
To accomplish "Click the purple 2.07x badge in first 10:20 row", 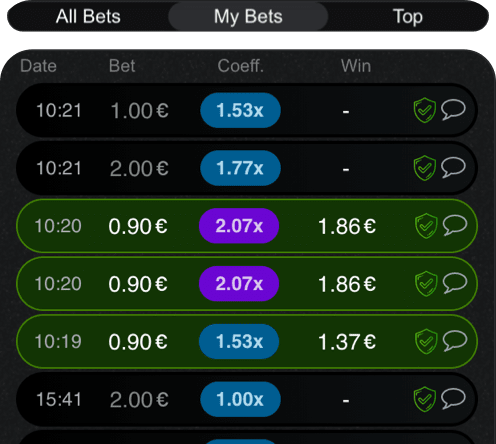I will pos(239,226).
